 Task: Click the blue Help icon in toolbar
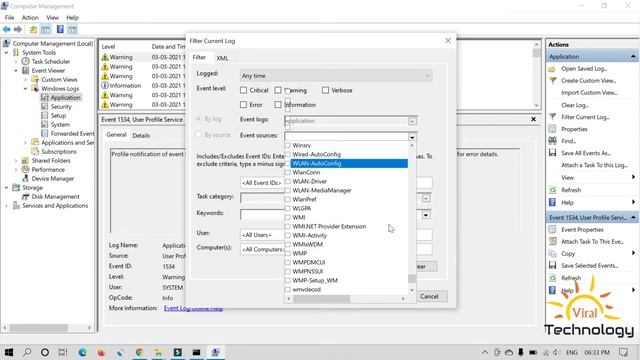click(x=60, y=29)
